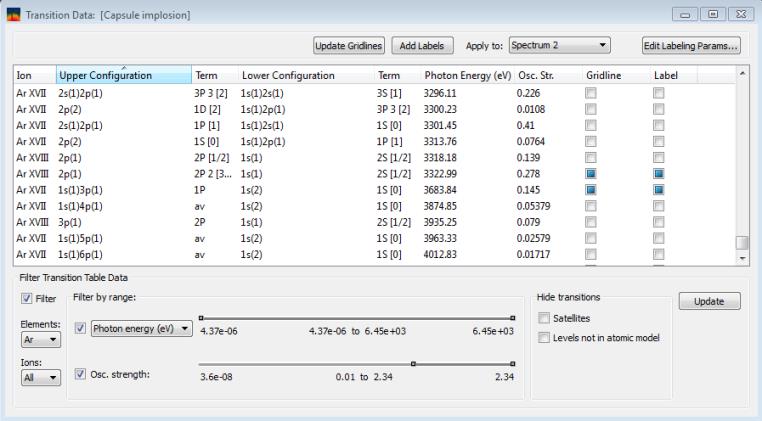The width and height of the screenshot is (762, 421).
Task: Expand the Ions All dropdown
Action: coord(38,378)
